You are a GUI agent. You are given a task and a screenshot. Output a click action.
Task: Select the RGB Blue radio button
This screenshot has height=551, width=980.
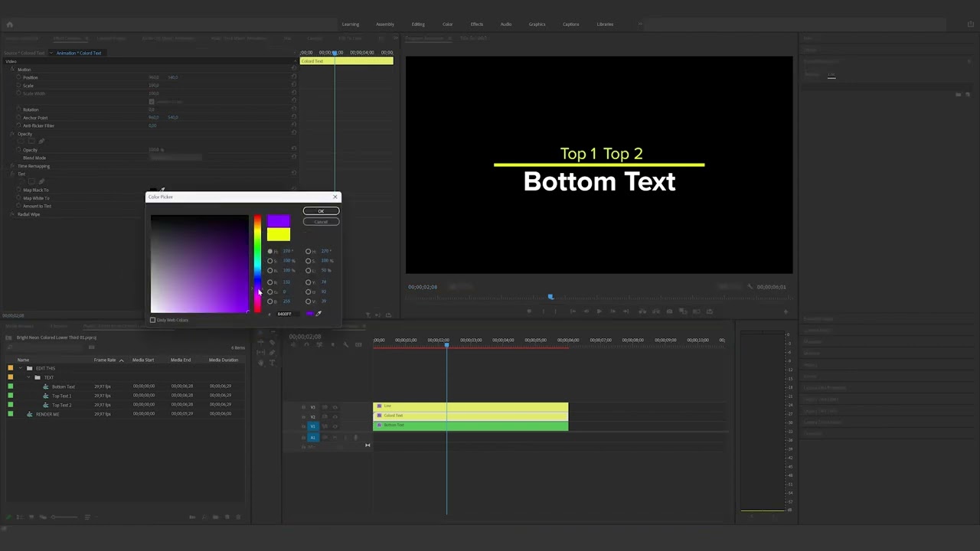point(270,302)
